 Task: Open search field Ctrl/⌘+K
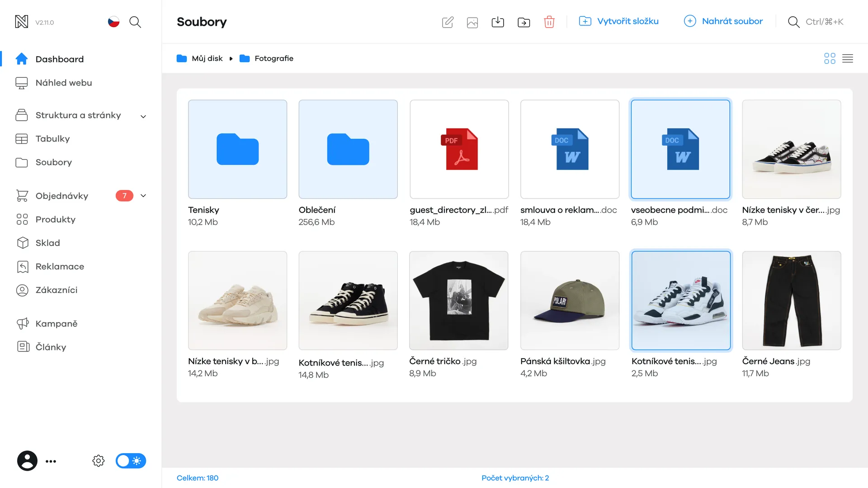(x=816, y=22)
